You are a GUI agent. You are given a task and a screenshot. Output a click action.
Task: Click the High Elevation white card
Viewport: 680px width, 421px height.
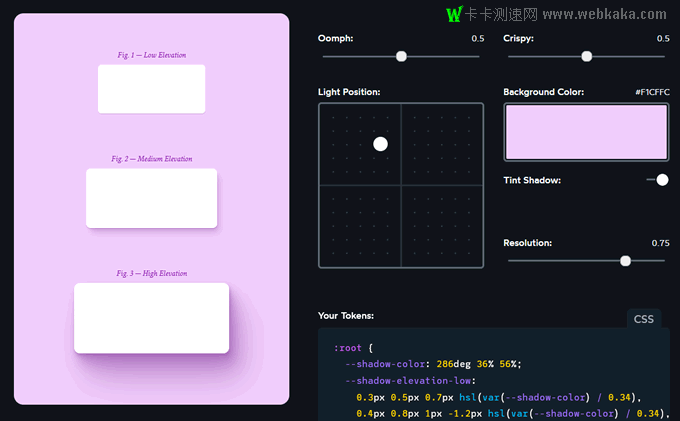[x=151, y=317]
